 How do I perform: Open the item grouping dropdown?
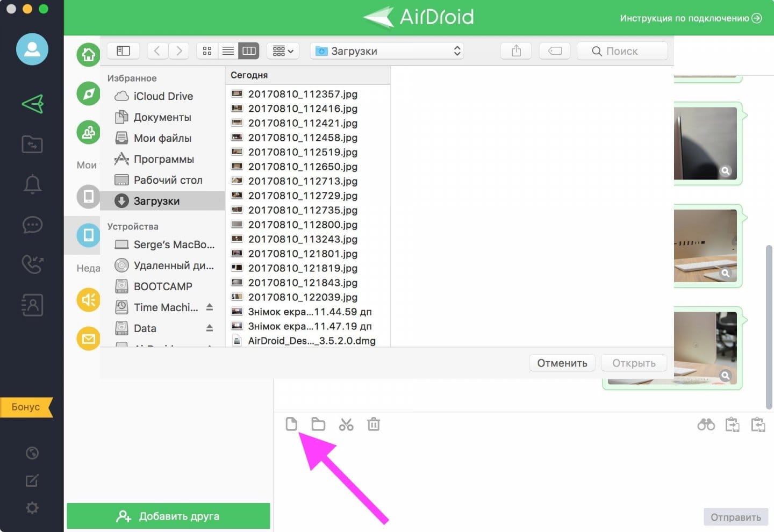coord(283,51)
